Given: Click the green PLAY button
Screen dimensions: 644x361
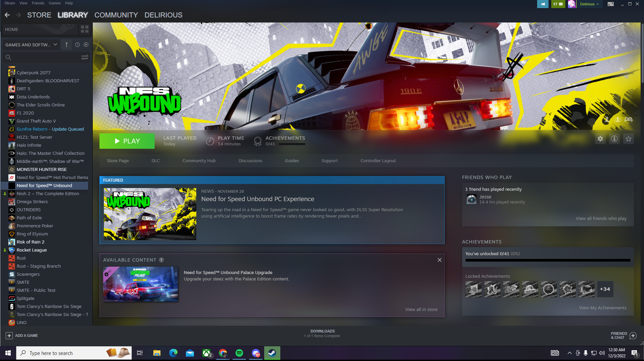Looking at the screenshot, I should [x=127, y=141].
